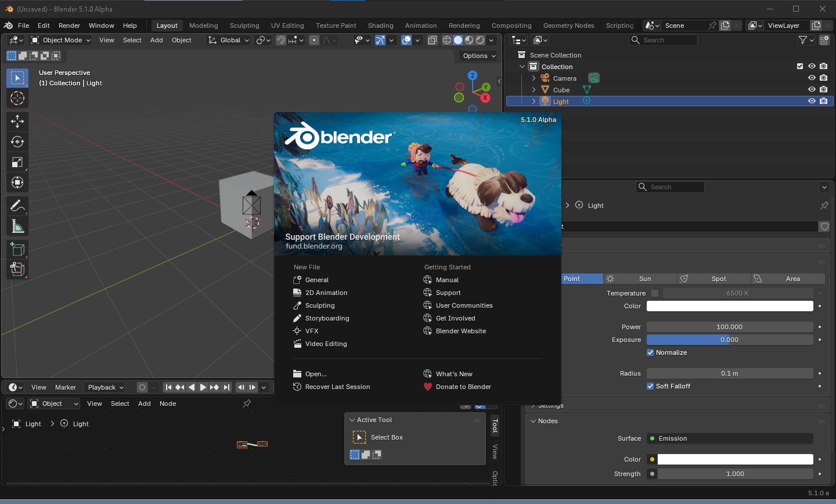Click the Scale tool icon
Viewport: 836px width, 504px height.
coord(17,162)
